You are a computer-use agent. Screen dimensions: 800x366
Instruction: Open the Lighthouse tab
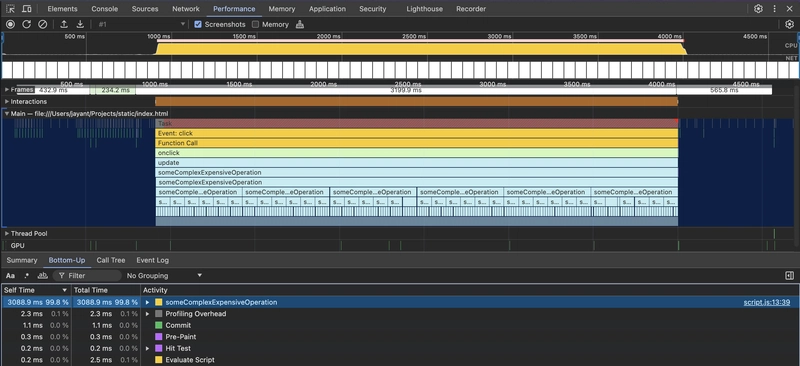click(424, 9)
